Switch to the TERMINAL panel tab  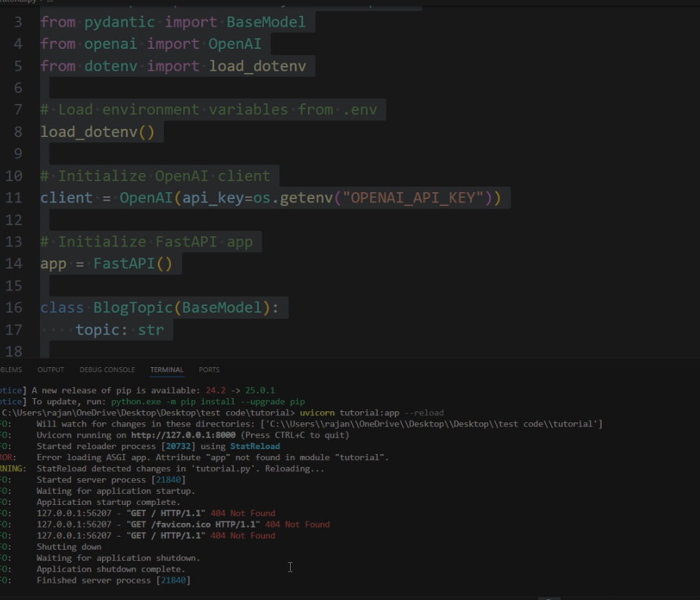coord(166,369)
